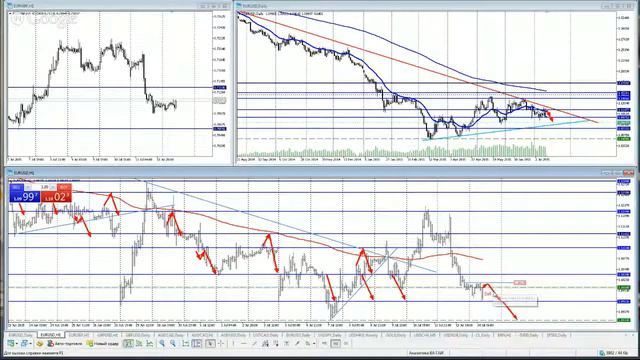Open the BRN,H1 chart tab
Image resolution: width=640 pixels, height=360 pixels.
[x=504, y=335]
